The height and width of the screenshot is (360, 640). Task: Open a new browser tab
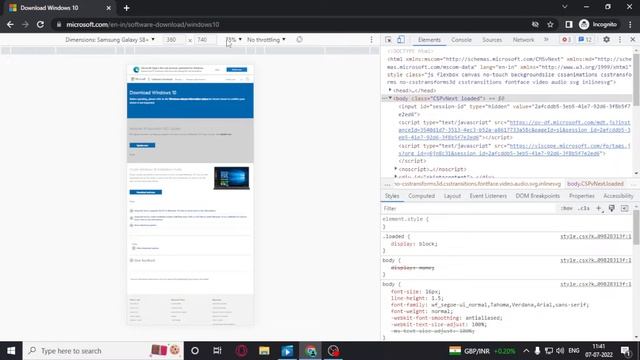(126, 8)
